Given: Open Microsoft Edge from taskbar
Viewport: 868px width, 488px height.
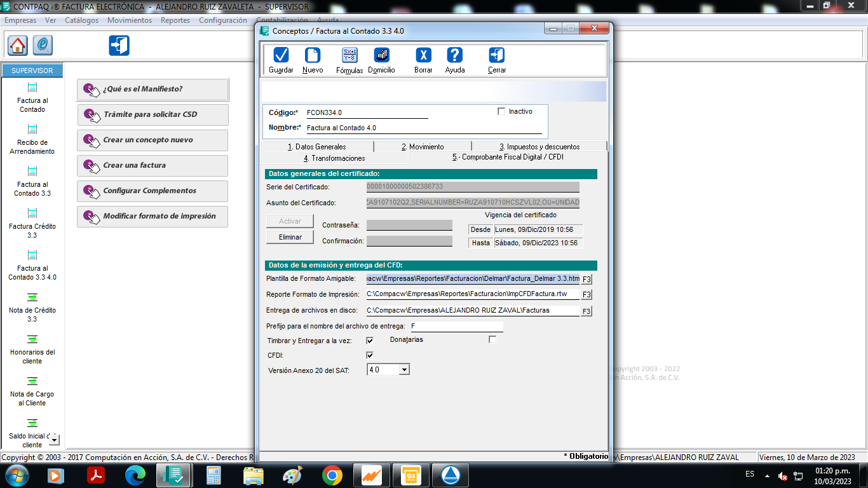Looking at the screenshot, I should click(135, 475).
